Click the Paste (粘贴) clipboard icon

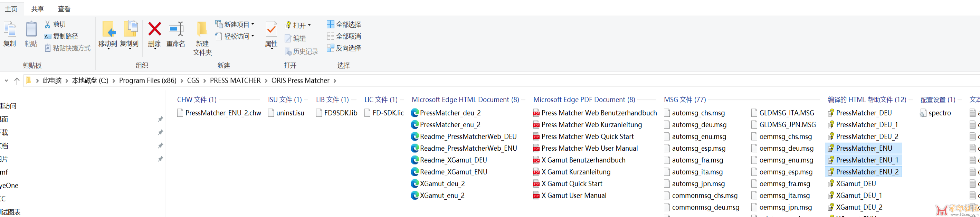click(31, 29)
